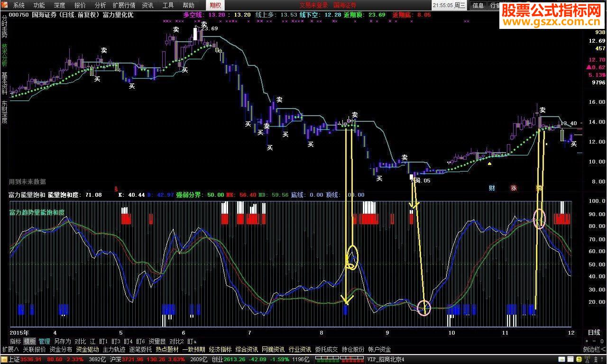Open 基本资料 sidebar tab

(x=4, y=84)
